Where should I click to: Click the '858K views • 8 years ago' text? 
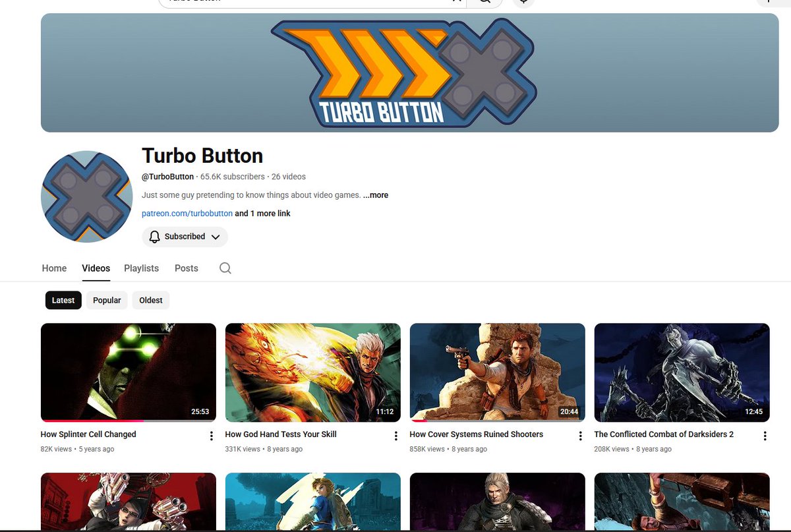[x=448, y=449]
